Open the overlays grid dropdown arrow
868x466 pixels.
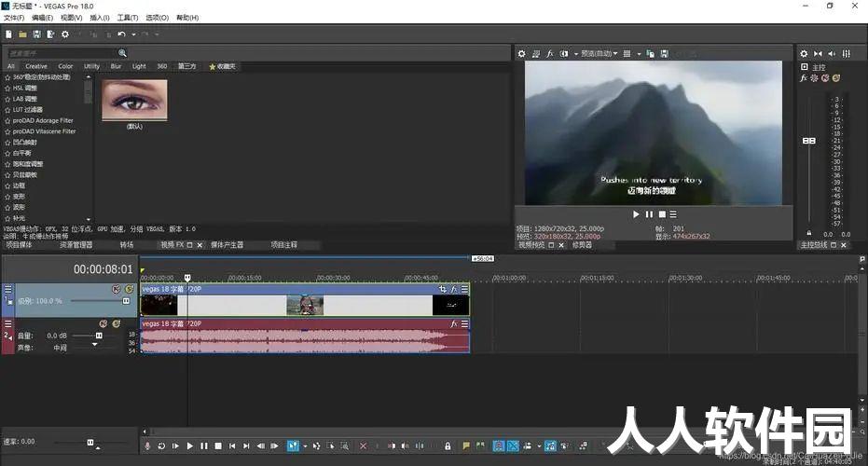[x=639, y=54]
